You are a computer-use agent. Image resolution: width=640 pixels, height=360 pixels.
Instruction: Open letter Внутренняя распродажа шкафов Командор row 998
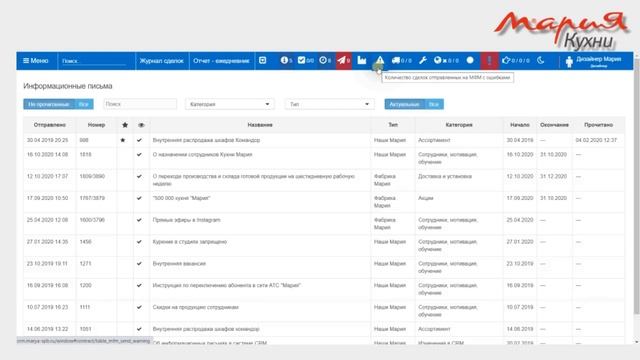click(x=206, y=140)
